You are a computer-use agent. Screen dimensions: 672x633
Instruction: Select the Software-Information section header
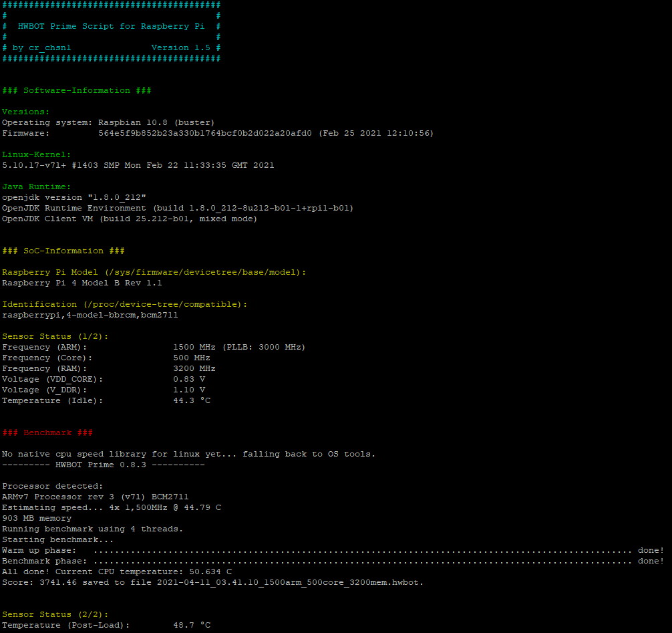click(x=77, y=90)
